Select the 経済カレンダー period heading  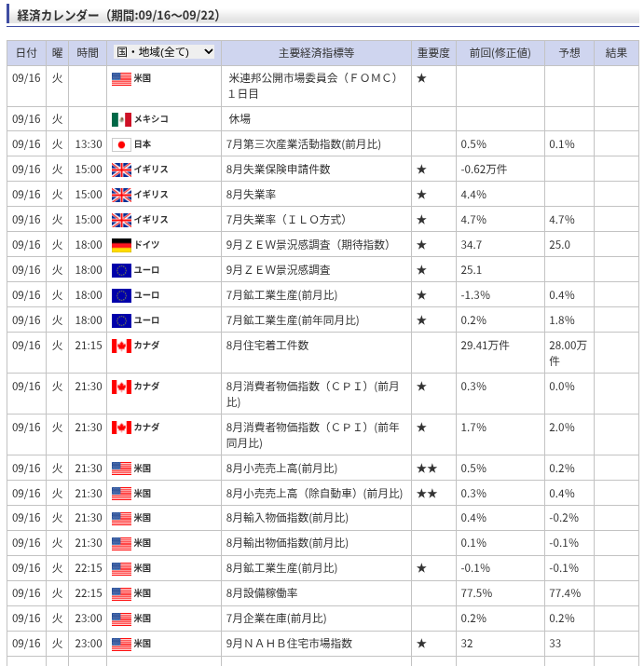tap(118, 15)
